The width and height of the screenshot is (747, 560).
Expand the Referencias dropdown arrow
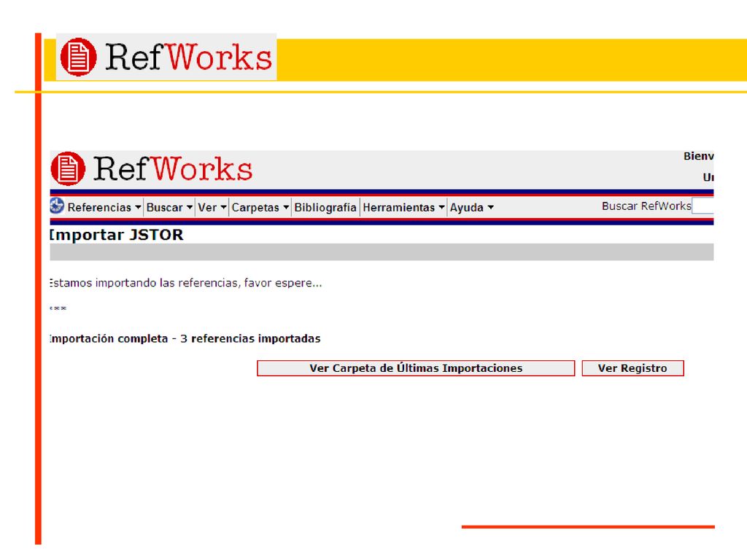click(x=138, y=207)
